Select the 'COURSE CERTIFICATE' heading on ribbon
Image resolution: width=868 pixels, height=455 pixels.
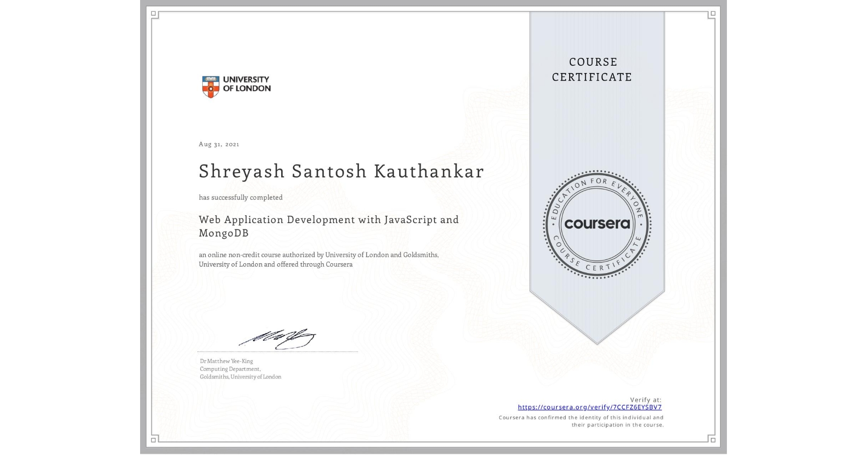[x=591, y=70]
